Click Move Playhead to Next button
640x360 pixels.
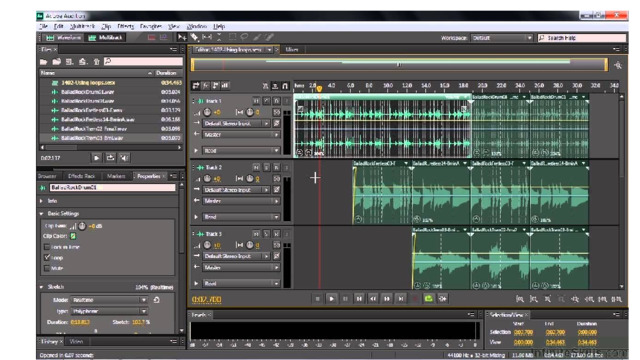[x=401, y=299]
